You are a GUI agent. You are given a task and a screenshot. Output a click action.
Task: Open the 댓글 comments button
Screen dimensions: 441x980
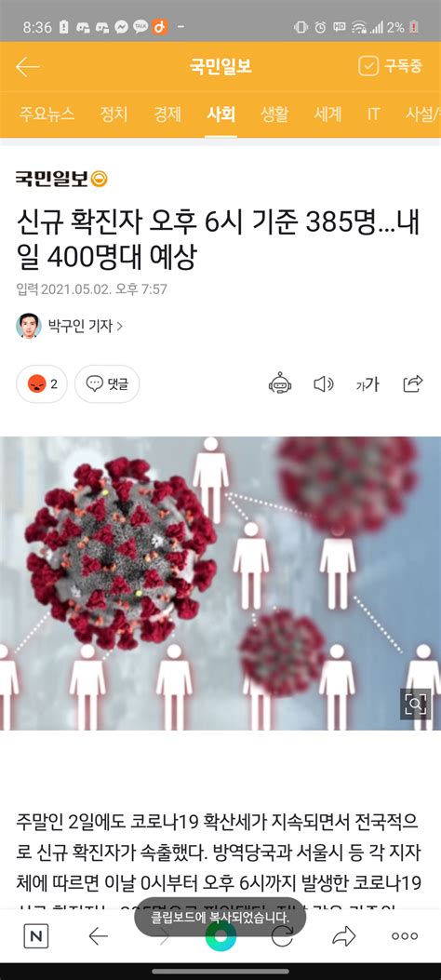click(107, 383)
